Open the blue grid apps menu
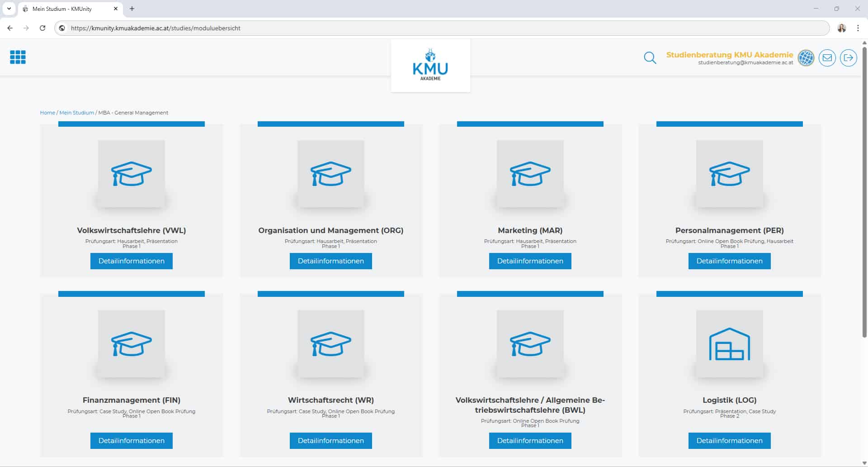 18,57
